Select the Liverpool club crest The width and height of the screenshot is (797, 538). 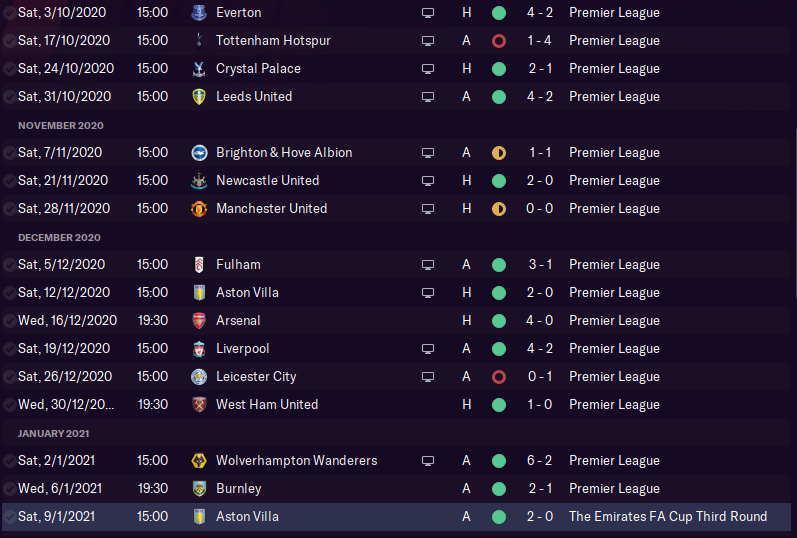pyautogui.click(x=198, y=349)
